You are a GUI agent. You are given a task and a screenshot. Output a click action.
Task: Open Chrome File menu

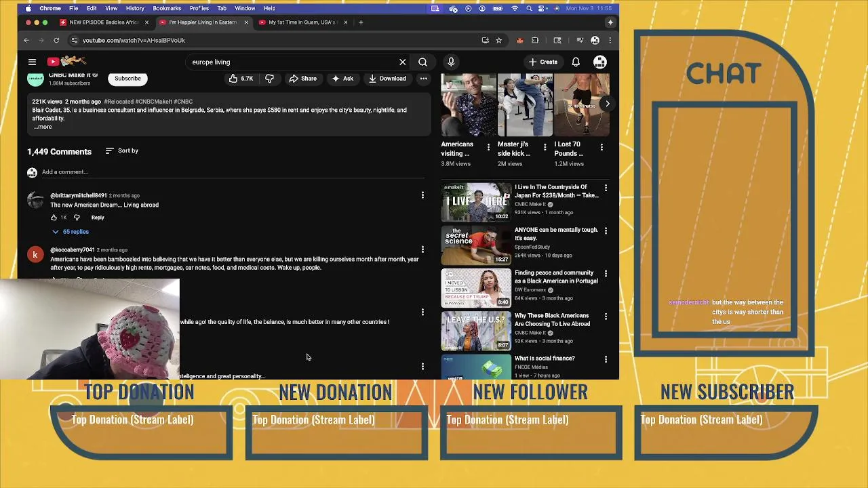(73, 8)
